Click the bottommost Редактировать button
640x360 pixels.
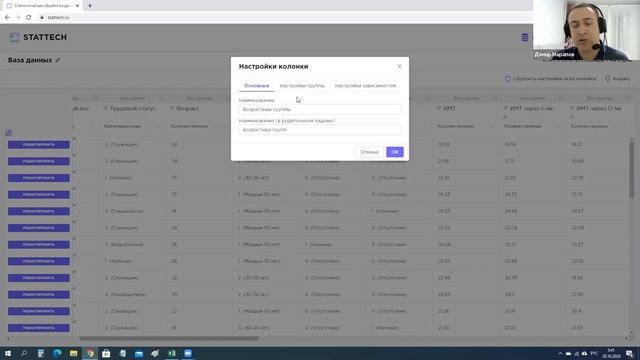click(39, 328)
